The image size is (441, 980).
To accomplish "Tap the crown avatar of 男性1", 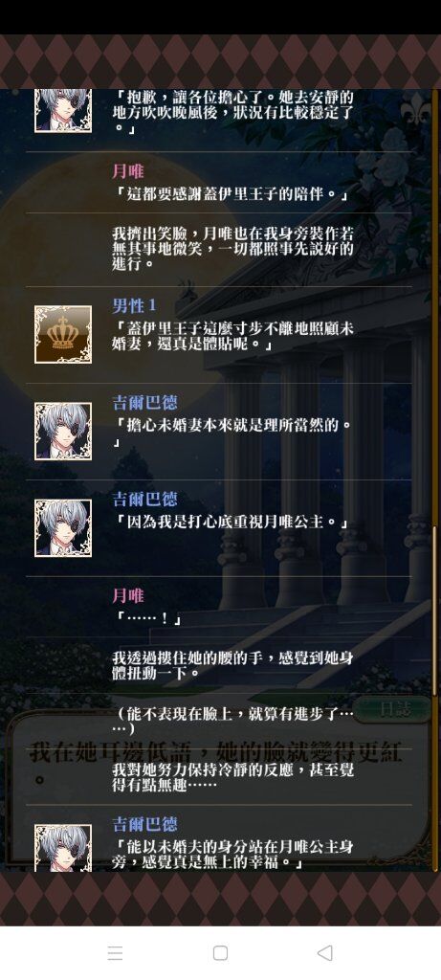I will click(x=62, y=334).
